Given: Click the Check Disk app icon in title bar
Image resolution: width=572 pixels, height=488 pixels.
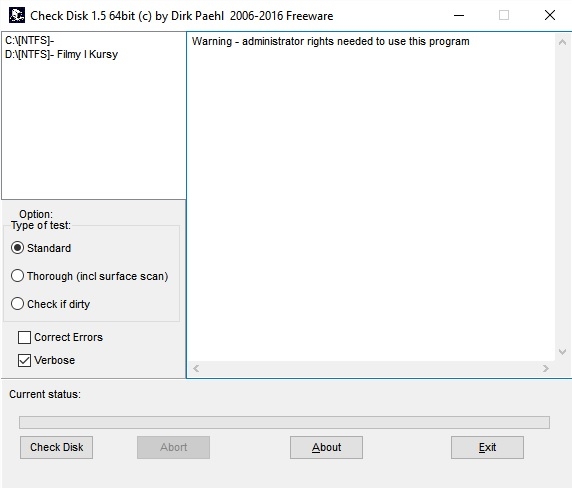Looking at the screenshot, I should 16,15.
